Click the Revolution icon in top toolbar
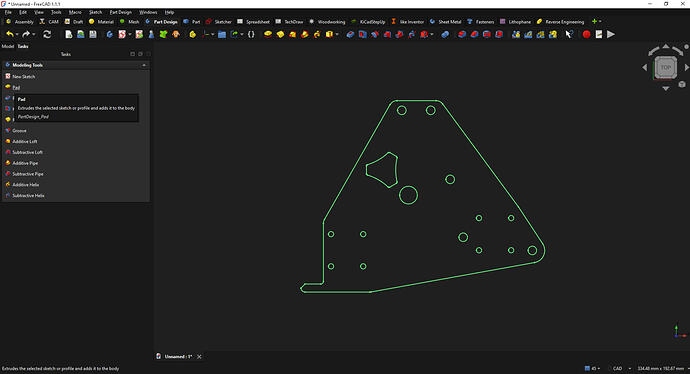This screenshot has width=690, height=374. [280, 34]
